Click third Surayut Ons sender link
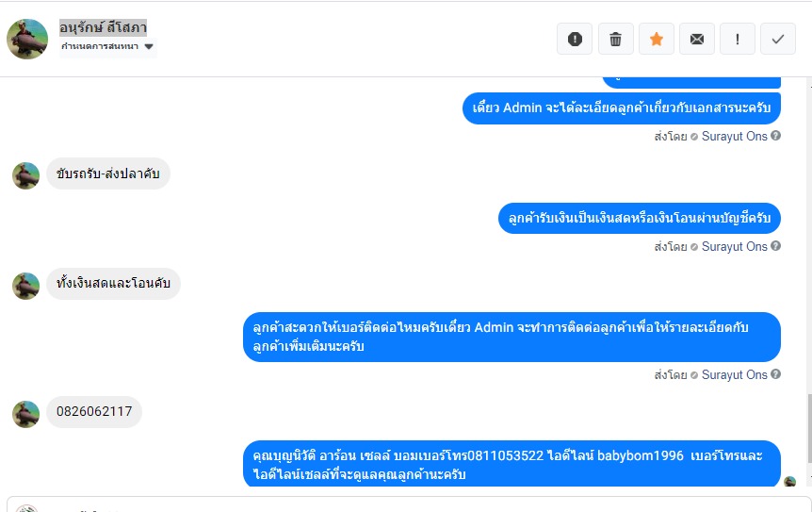 (735, 374)
